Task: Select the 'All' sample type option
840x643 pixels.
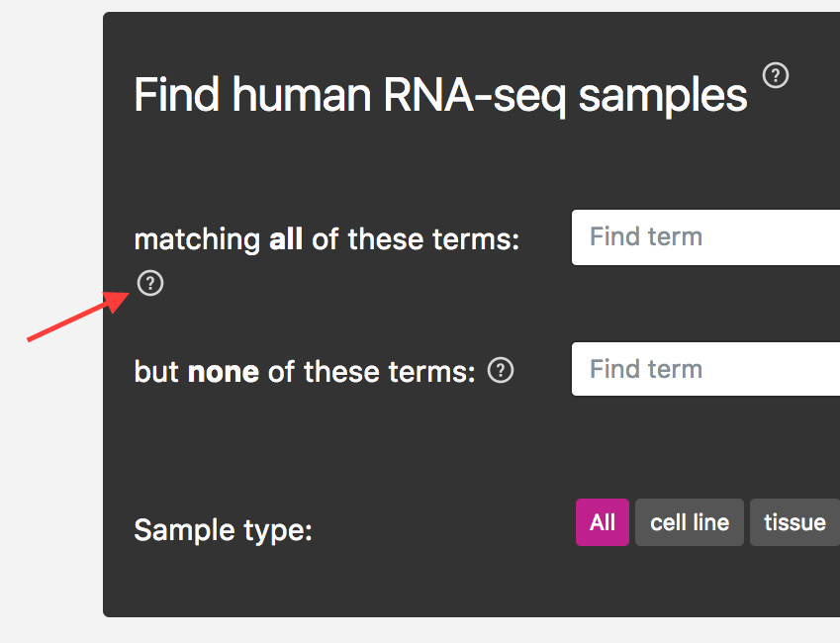Action: point(603,522)
